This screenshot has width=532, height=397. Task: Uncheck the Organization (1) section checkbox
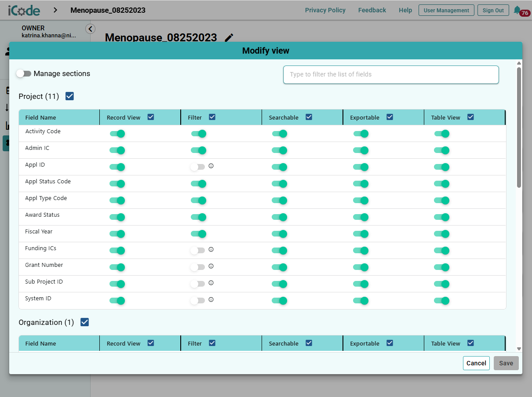[85, 322]
